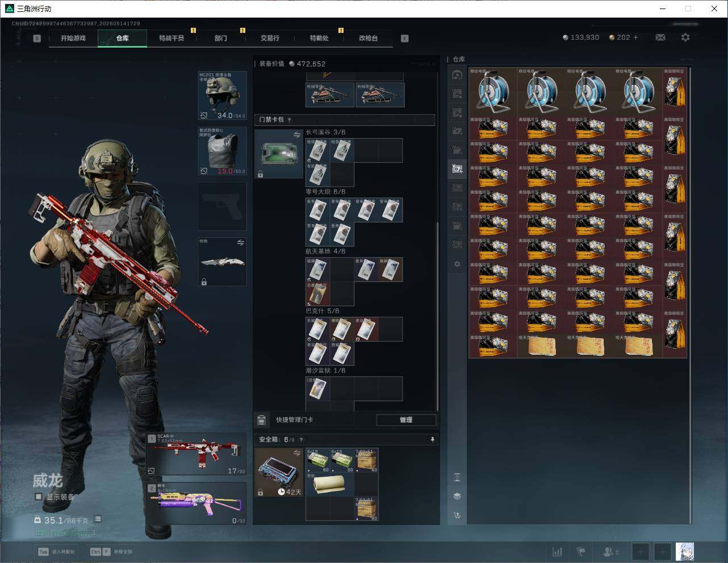Select the green keycard case item
The height and width of the screenshot is (563, 728).
coord(279,154)
